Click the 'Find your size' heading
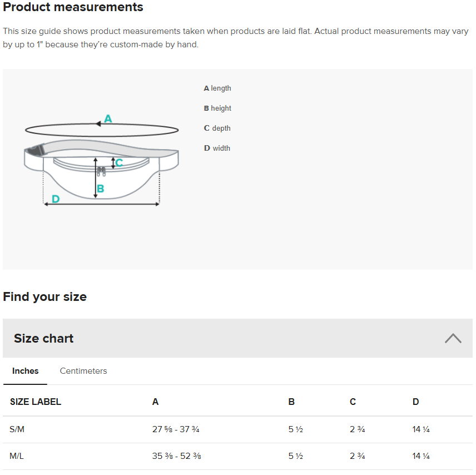476x475 pixels. coord(44,296)
